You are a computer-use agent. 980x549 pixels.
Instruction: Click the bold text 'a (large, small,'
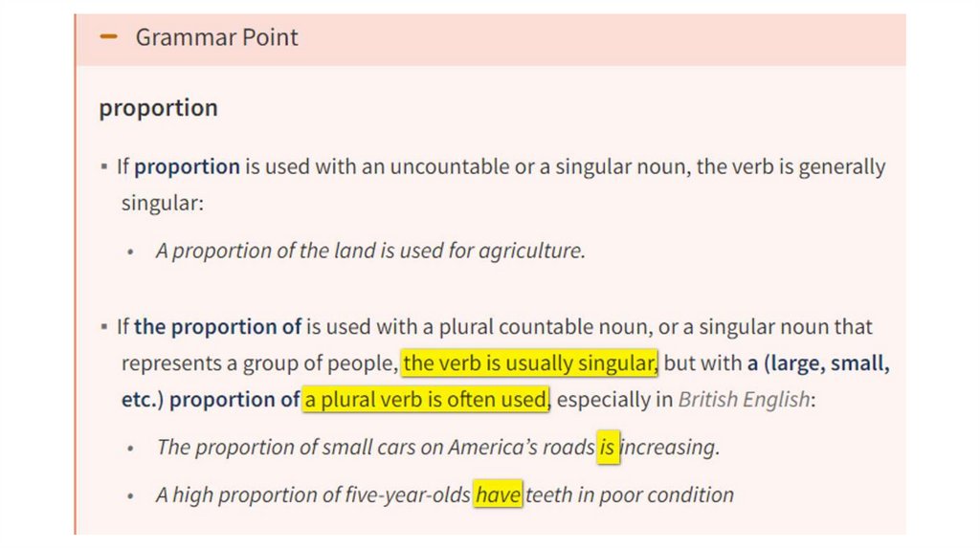(x=819, y=363)
